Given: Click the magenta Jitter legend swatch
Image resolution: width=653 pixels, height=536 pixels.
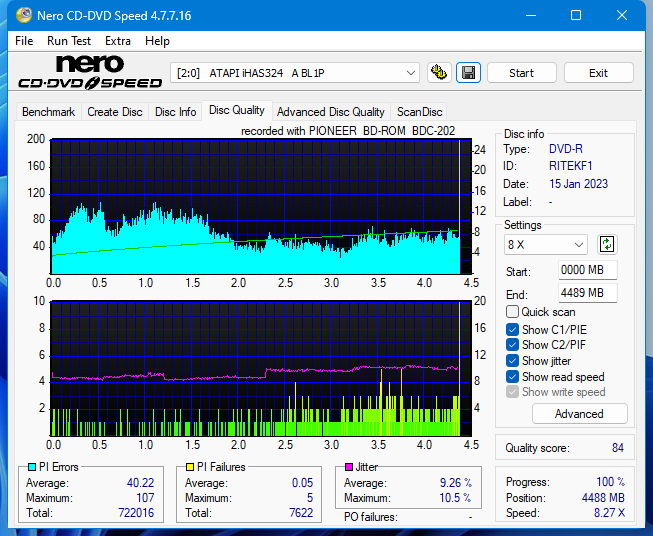Looking at the screenshot, I should (x=349, y=467).
